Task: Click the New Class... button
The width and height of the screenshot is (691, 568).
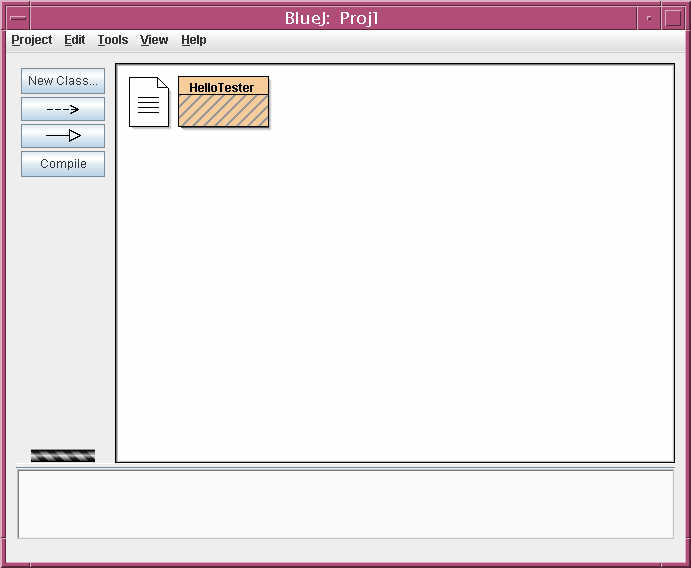Action: (63, 81)
